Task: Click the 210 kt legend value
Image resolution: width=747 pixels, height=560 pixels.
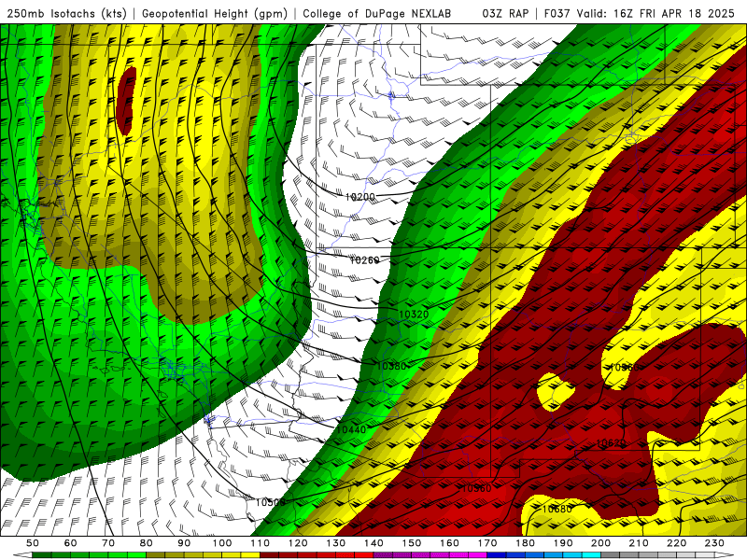Action: pos(639,543)
